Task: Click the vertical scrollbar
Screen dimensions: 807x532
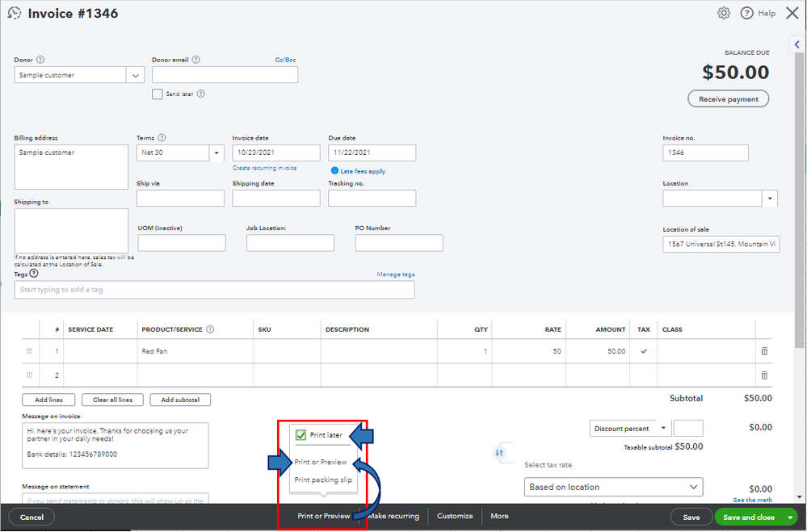Action: (799, 201)
